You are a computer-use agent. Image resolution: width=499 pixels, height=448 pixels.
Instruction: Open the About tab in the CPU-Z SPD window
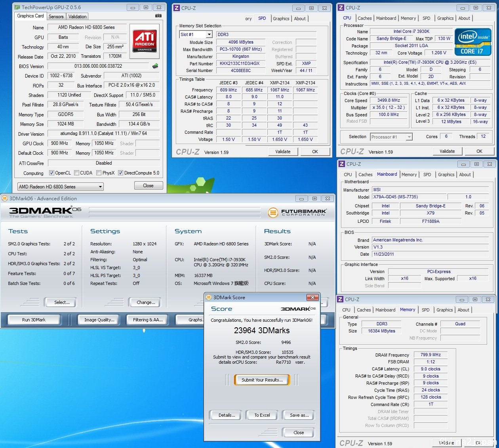tap(300, 19)
